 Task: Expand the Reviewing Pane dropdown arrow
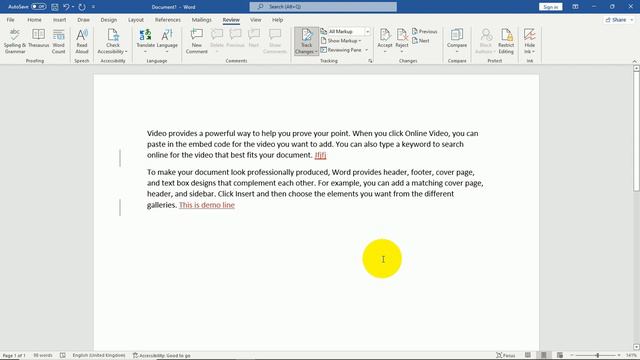tap(367, 50)
